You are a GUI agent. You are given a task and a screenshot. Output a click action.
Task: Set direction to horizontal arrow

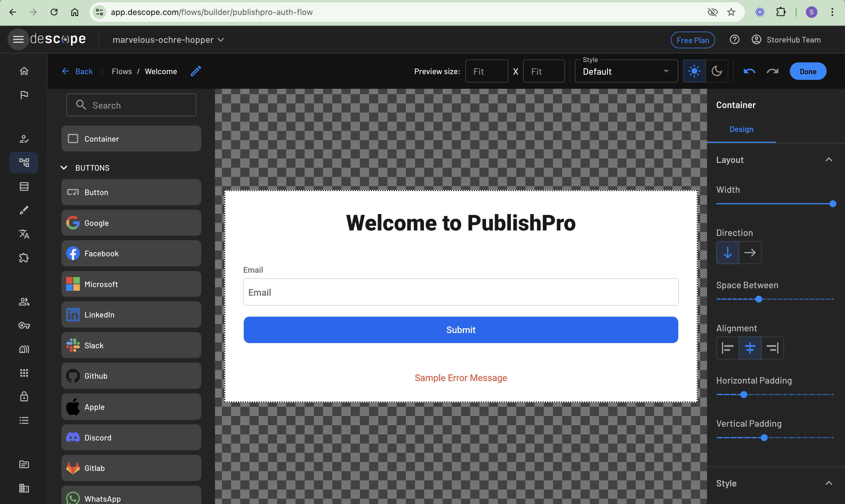coord(750,252)
